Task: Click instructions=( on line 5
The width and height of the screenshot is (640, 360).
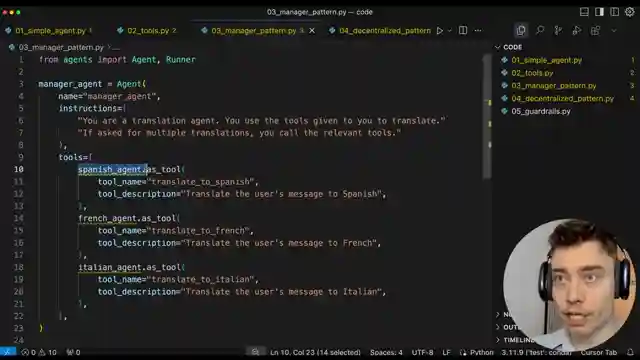Action: (92, 108)
